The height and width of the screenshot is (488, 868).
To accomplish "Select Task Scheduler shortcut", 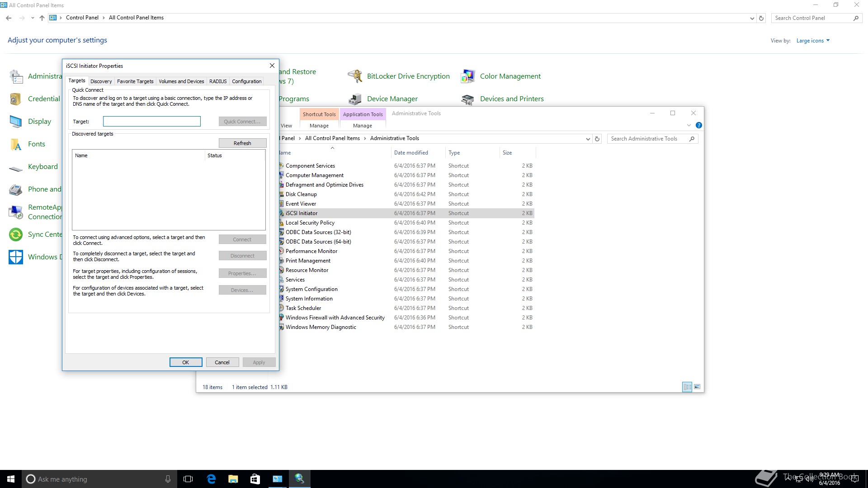I will click(303, 308).
